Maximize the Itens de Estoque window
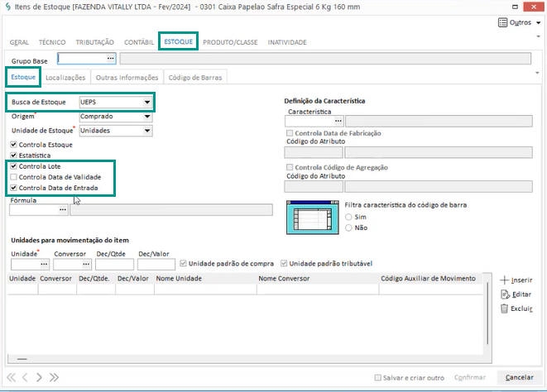Image resolution: width=547 pixels, height=392 pixels. click(515, 7)
